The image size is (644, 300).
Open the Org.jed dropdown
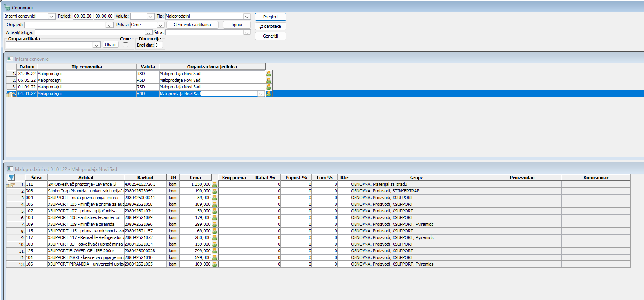[109, 25]
